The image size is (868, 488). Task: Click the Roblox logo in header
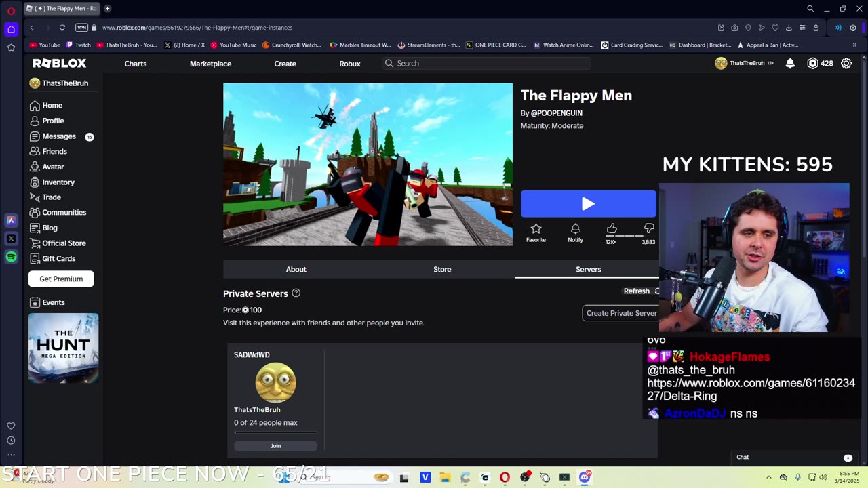coord(60,63)
